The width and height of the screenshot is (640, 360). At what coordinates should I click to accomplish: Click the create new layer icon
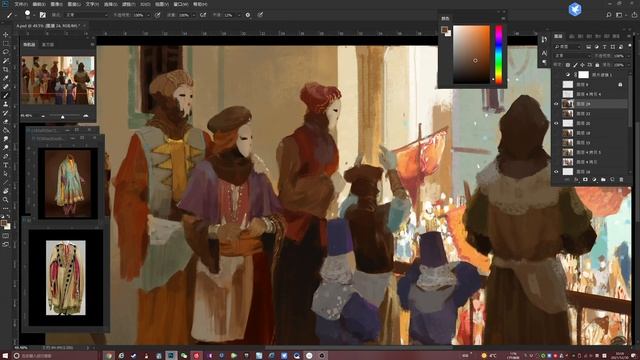click(x=612, y=180)
